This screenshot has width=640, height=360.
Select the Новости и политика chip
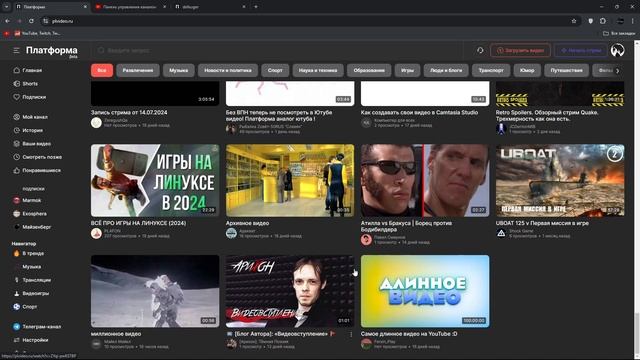click(x=228, y=70)
